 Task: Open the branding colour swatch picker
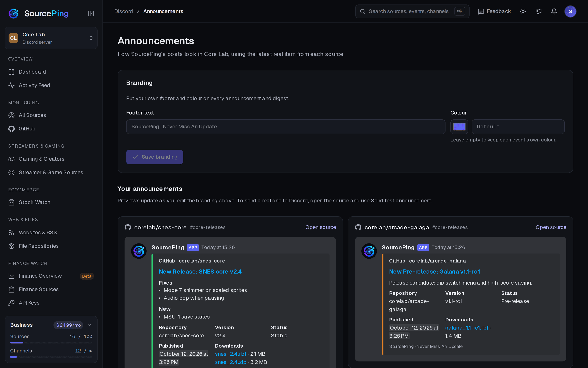[459, 127]
